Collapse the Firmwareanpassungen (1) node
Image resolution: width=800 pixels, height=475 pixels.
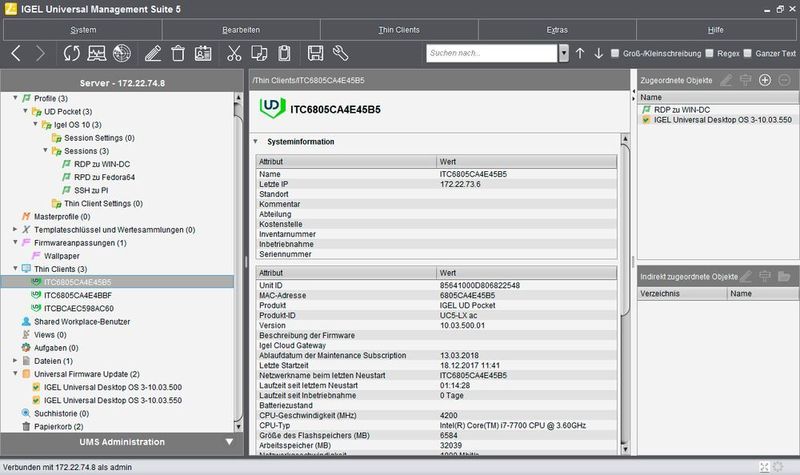tap(15, 242)
